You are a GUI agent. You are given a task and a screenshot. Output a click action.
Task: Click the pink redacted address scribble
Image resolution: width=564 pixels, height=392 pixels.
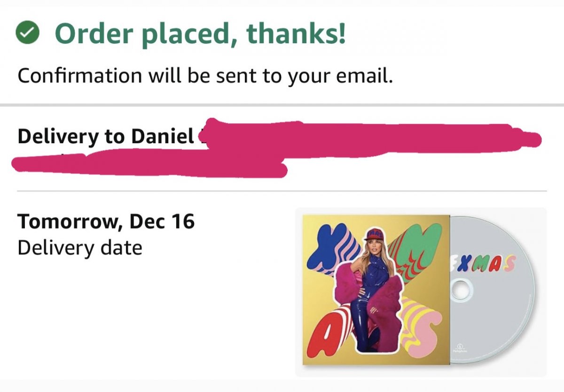tap(329, 141)
